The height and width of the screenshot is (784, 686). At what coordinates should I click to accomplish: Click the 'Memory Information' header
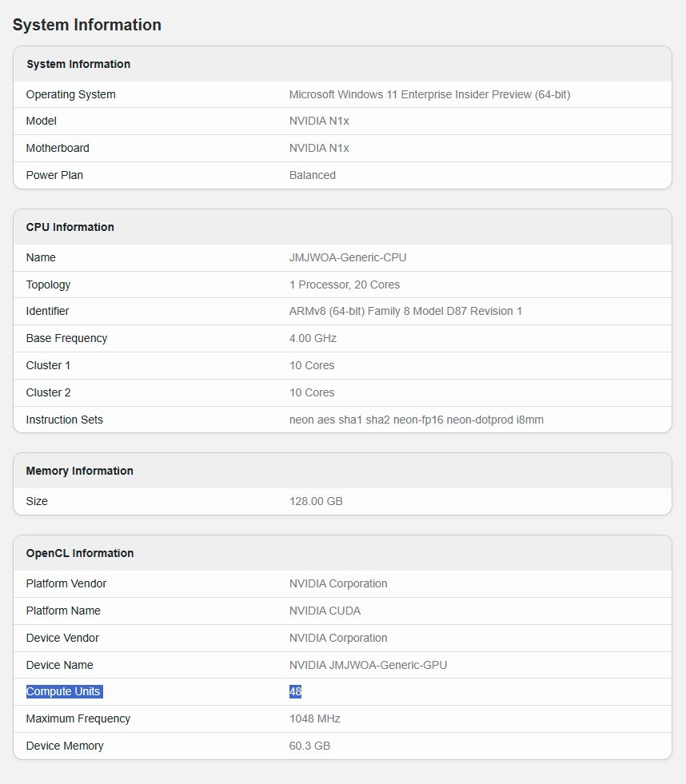[80, 471]
